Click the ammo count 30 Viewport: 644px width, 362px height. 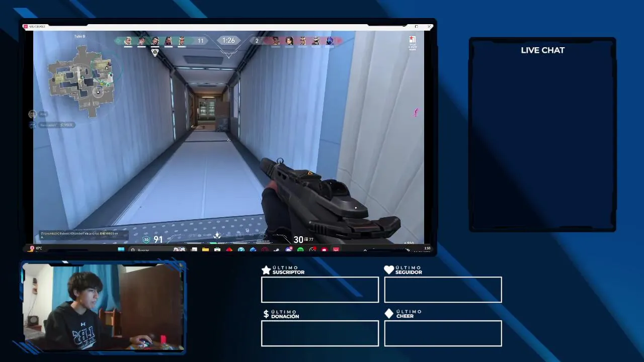click(298, 240)
